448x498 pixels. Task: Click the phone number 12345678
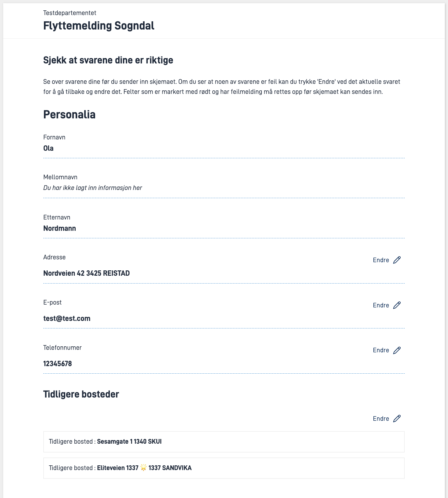(x=57, y=364)
